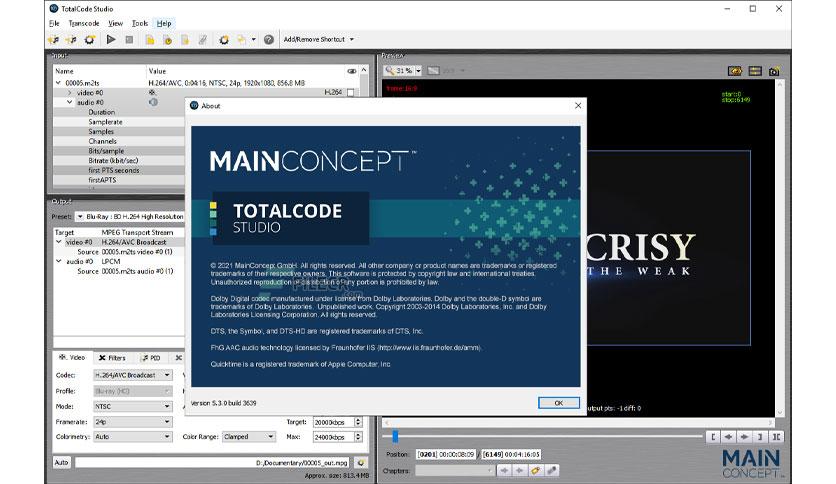Toggle the H.264 checkbox on video #0 row
Image resolution: width=836 pixels, height=484 pixels.
pos(350,93)
